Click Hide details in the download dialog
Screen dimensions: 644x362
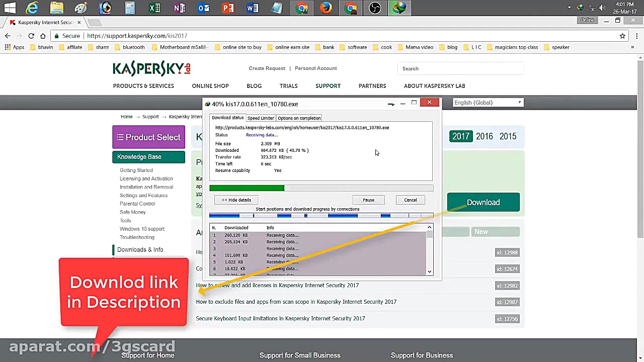pyautogui.click(x=236, y=200)
